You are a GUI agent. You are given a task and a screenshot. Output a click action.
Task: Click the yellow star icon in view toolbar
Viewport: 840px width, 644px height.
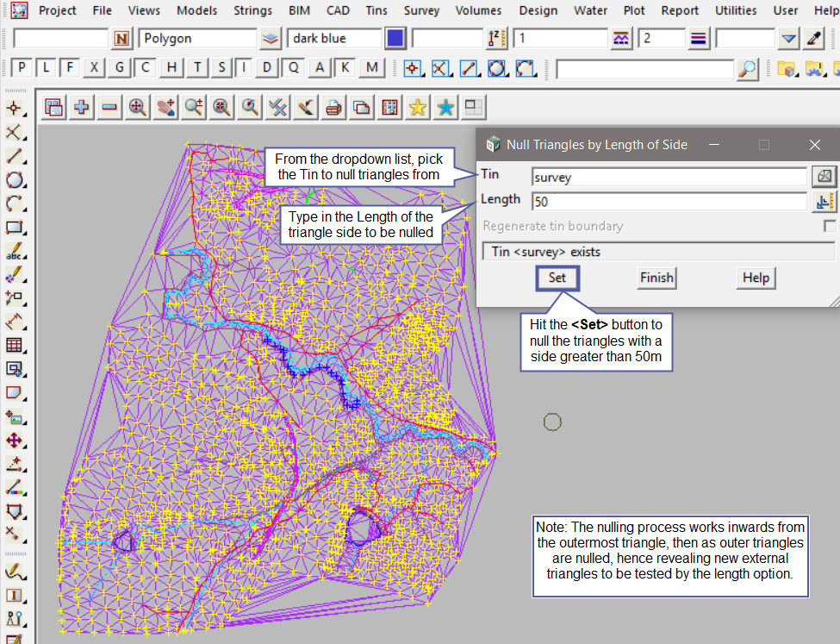[418, 107]
